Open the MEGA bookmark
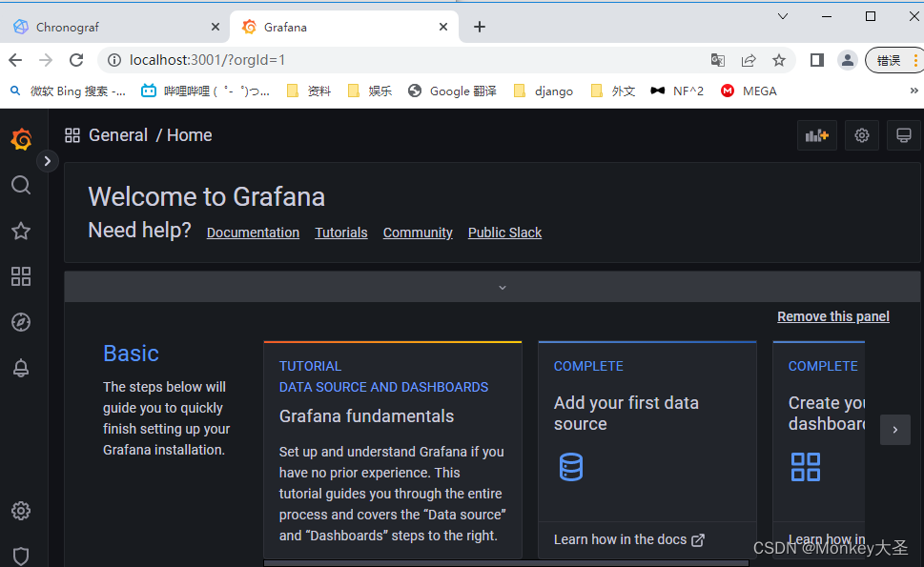This screenshot has width=924, height=567. (749, 91)
